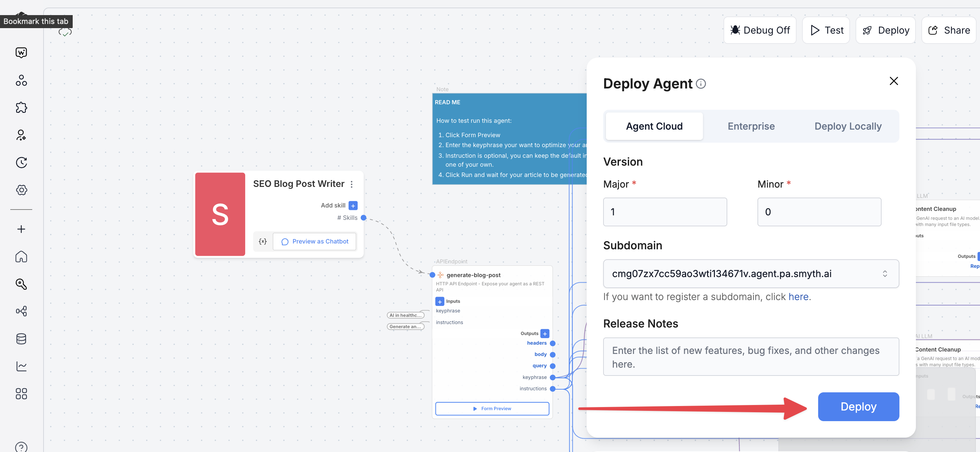Close the Deploy Agent dialog
This screenshot has height=452, width=980.
pyautogui.click(x=894, y=81)
